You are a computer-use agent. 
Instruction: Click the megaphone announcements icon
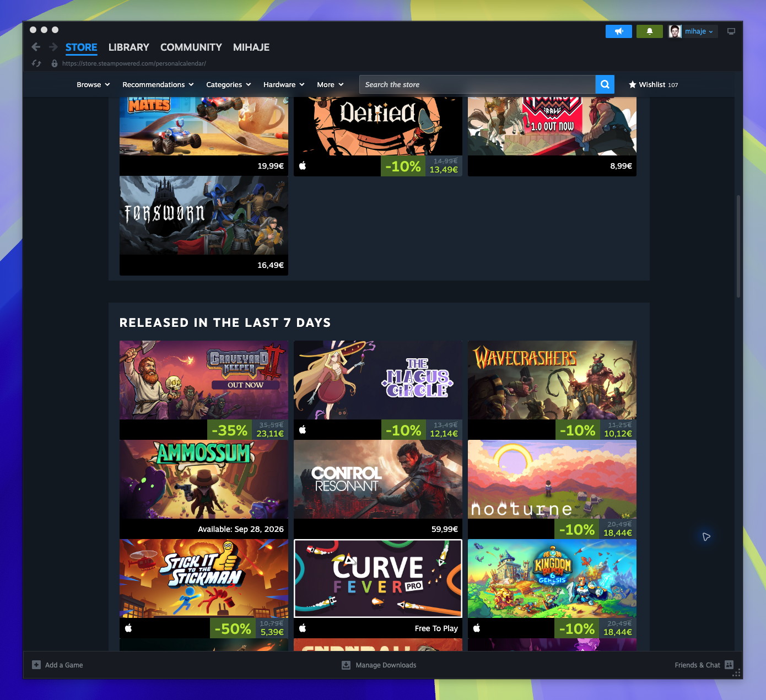[618, 31]
